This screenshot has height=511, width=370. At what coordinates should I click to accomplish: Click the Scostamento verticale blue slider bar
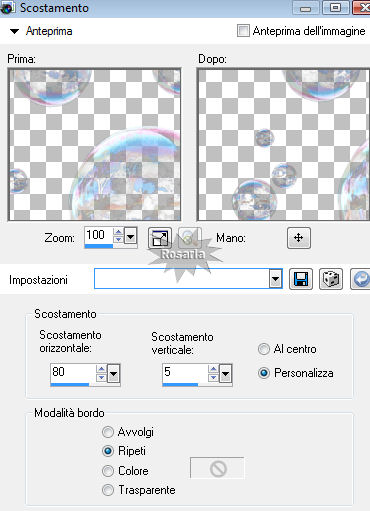pyautogui.click(x=180, y=384)
